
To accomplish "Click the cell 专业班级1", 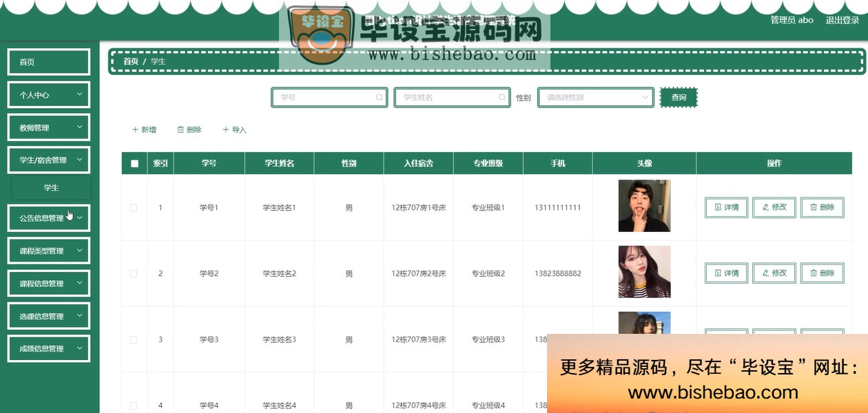I will (x=488, y=207).
